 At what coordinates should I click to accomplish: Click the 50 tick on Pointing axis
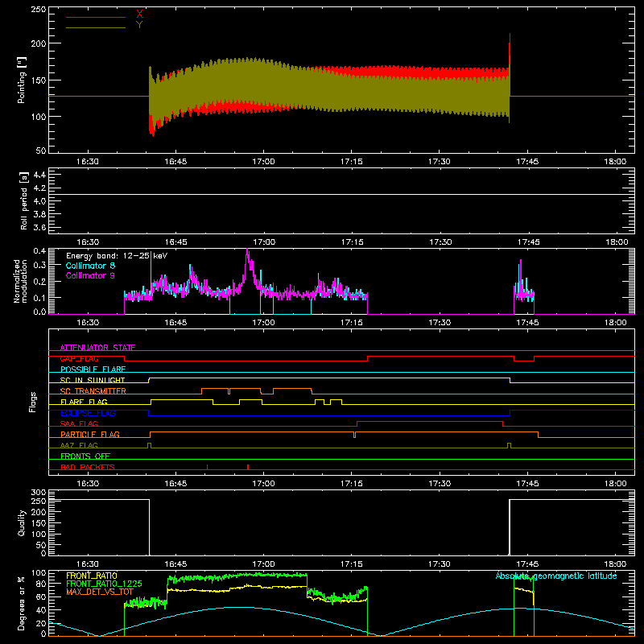(41, 151)
